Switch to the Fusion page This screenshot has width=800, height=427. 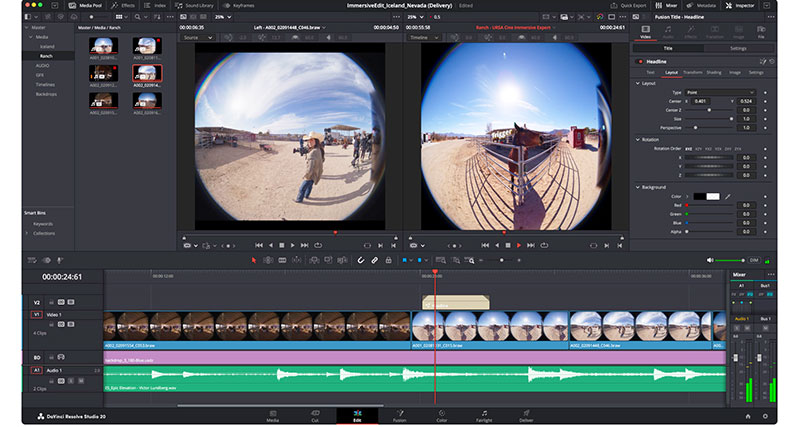tap(399, 416)
